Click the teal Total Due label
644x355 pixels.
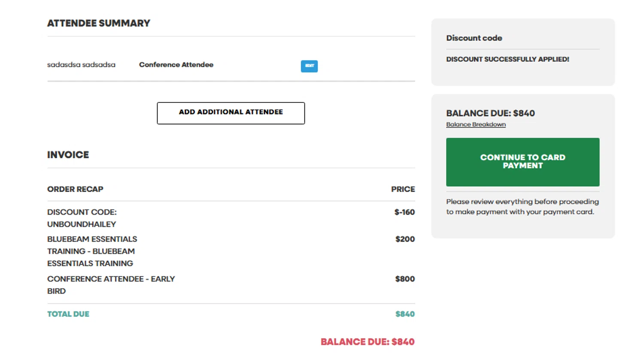click(68, 314)
